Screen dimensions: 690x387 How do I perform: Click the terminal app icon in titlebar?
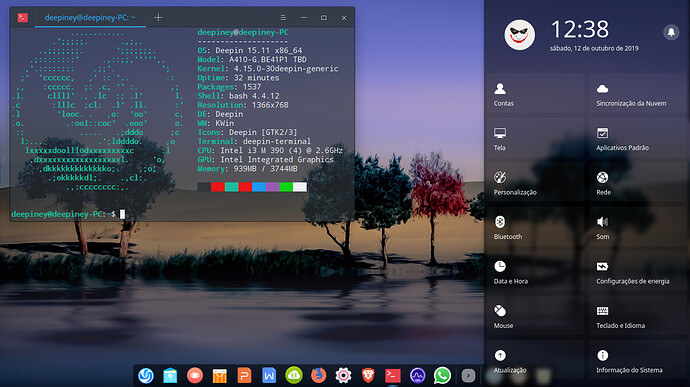(x=22, y=18)
